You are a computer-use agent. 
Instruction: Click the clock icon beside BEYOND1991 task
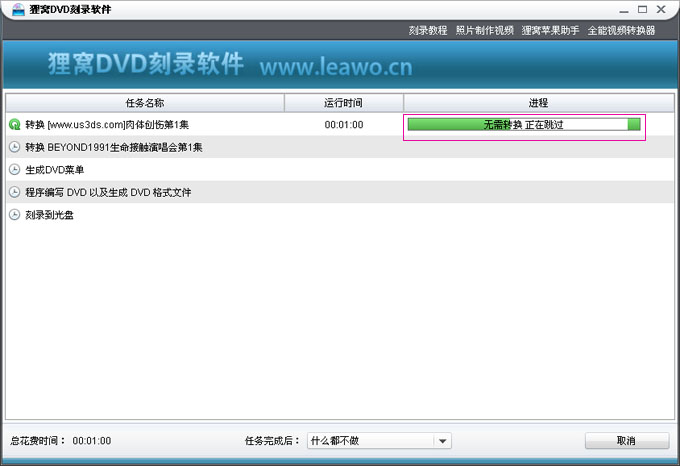15,147
